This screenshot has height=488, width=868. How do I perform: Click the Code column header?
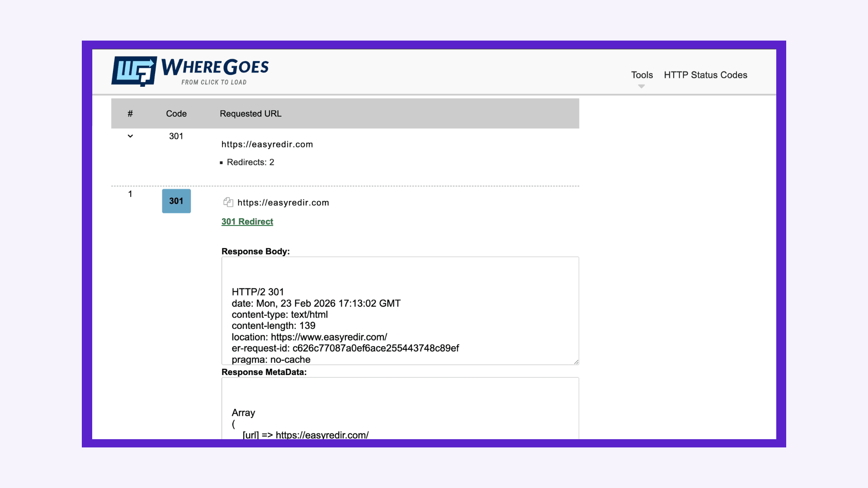click(176, 114)
